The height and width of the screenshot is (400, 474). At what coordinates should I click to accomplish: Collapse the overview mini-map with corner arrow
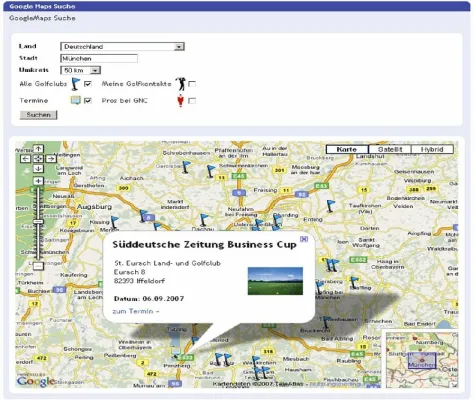tap(454, 384)
